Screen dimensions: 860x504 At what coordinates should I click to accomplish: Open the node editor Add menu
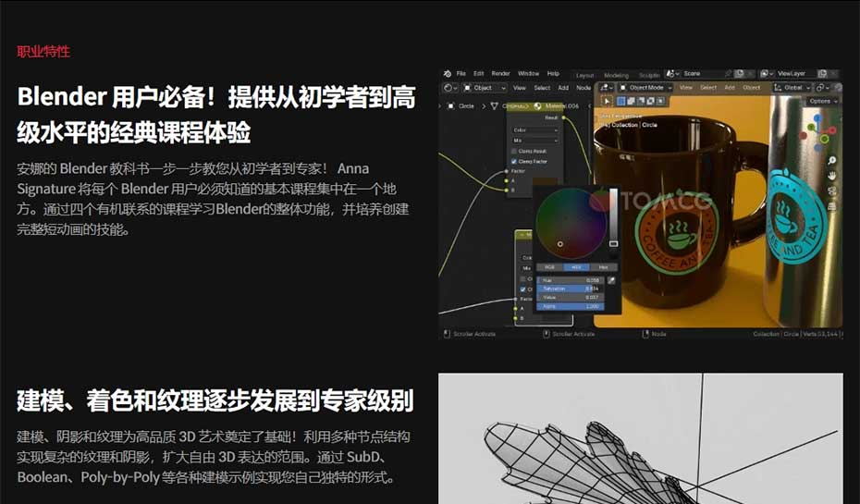click(563, 88)
